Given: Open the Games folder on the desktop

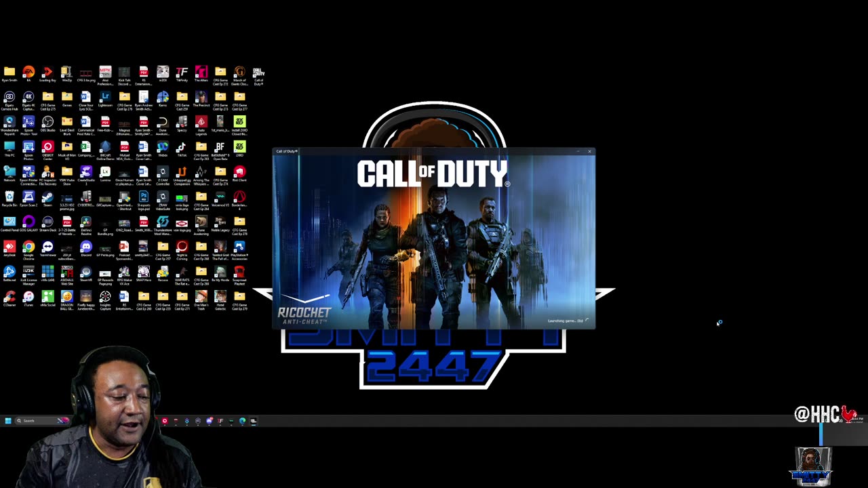Looking at the screenshot, I should 66,99.
